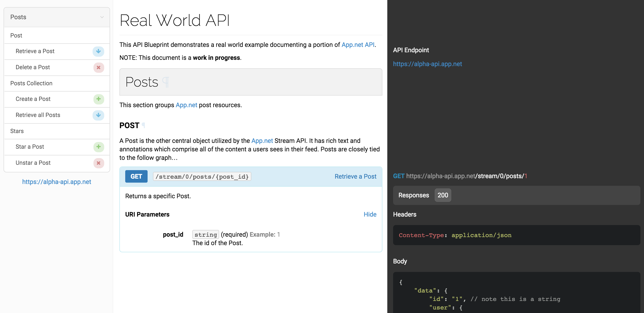The image size is (644, 313).
Task: Collapse the Posts sidebar group chevron
Action: [x=102, y=17]
